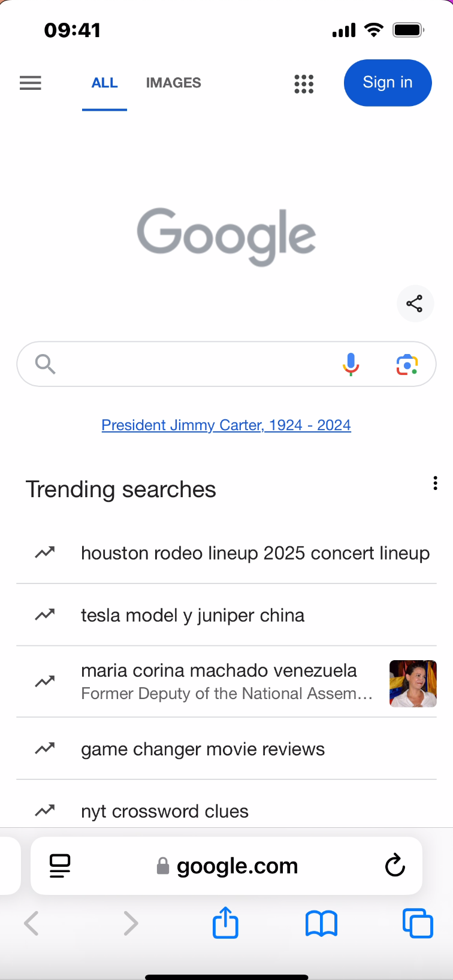453x980 pixels.
Task: Select trending search tesla model y juniper china
Action: click(x=192, y=615)
